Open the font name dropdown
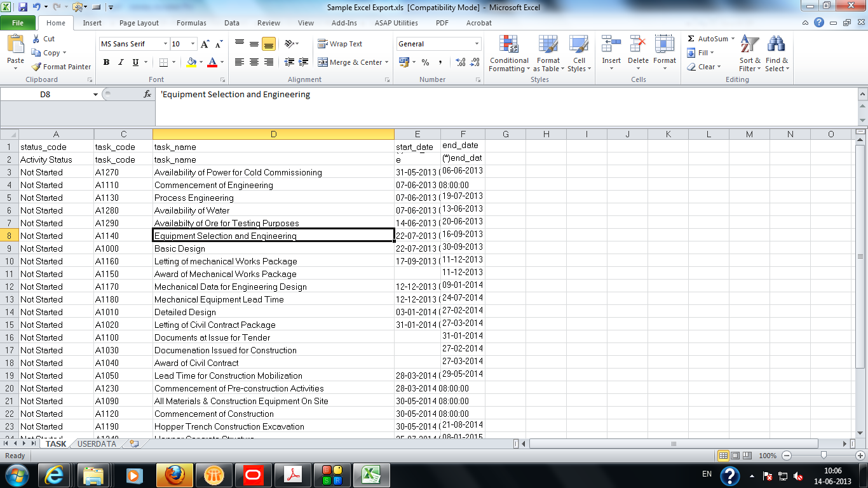 pos(165,44)
